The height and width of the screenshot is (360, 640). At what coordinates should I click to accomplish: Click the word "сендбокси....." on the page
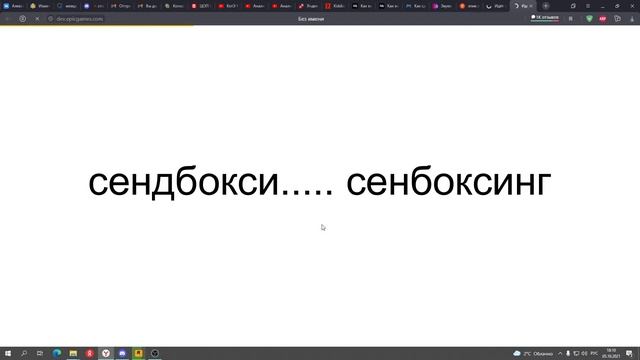coord(211,182)
